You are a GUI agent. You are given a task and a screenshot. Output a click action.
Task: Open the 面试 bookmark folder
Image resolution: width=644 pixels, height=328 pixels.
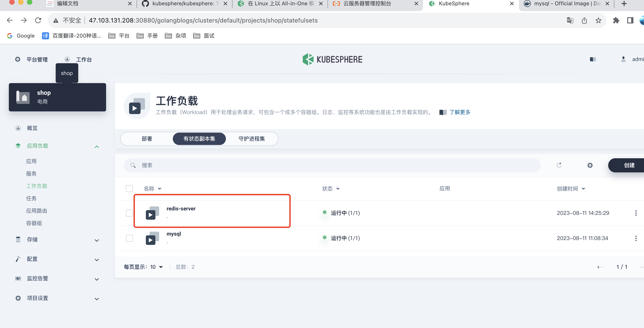tap(204, 36)
